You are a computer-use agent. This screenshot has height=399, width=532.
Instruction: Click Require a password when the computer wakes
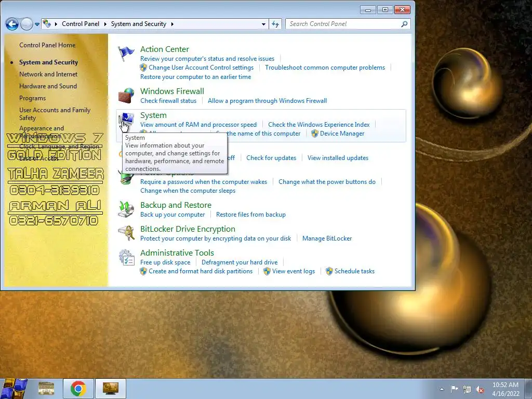coord(204,182)
